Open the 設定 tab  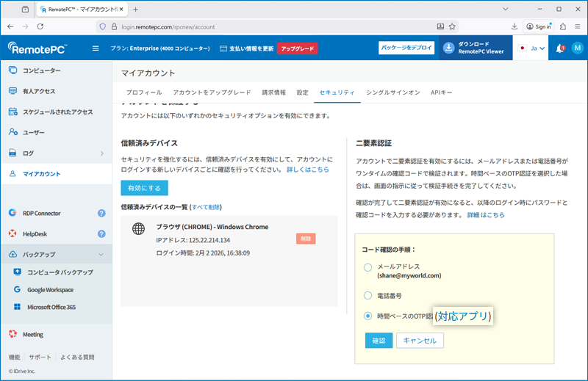coord(302,92)
